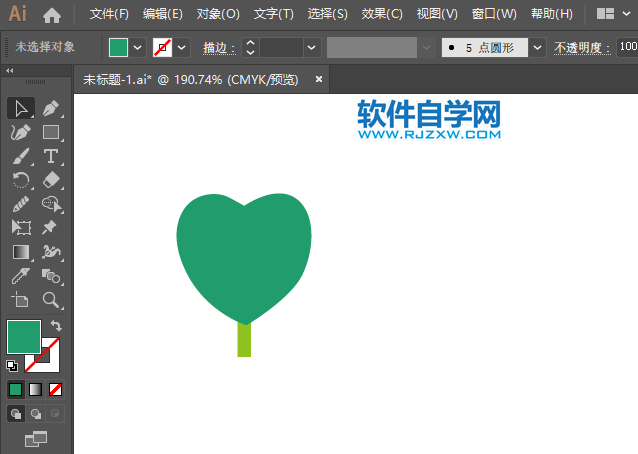Open the brush definition dropdown arrow
638x454 pixels.
(537, 48)
